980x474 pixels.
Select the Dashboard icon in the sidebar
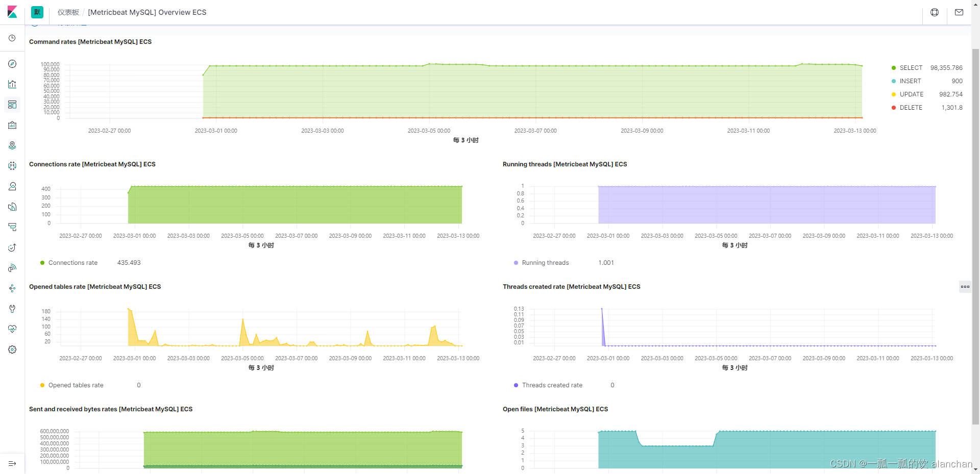12,105
